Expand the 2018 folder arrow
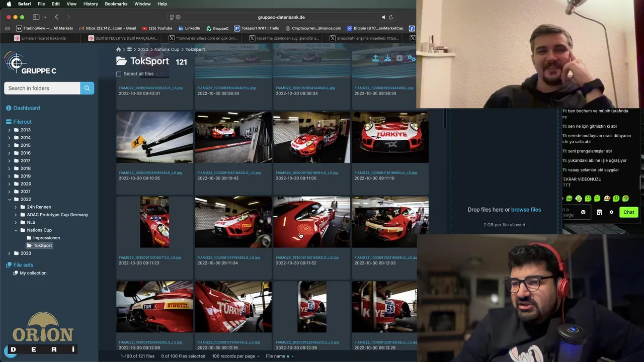 click(x=9, y=168)
